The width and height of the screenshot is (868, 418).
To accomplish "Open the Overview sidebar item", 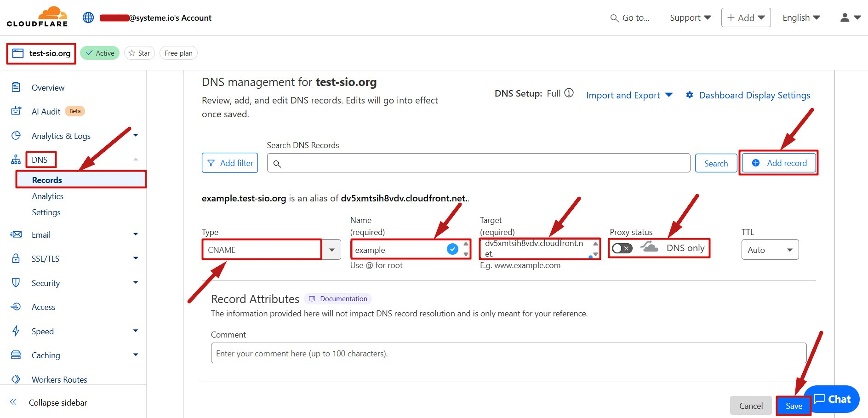I will pos(48,87).
